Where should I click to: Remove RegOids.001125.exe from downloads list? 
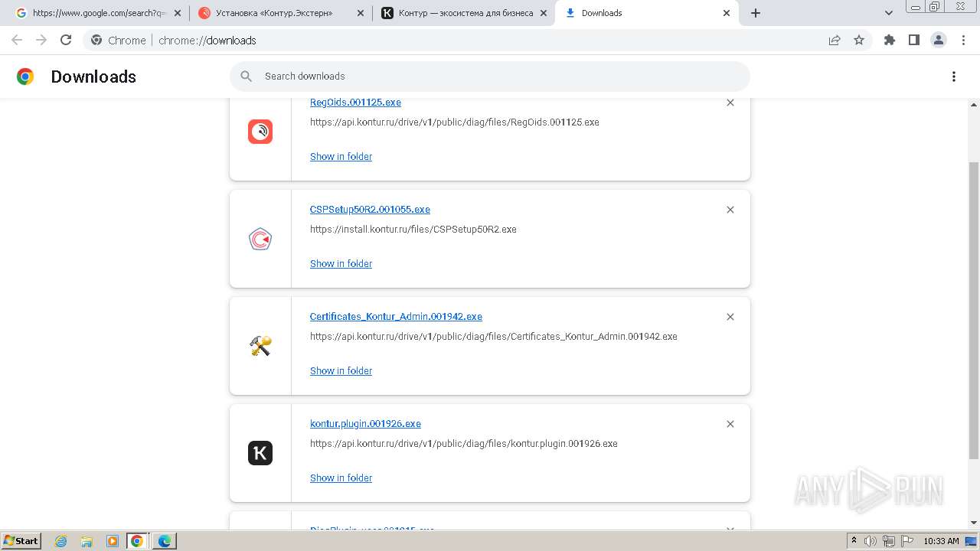[x=730, y=103]
